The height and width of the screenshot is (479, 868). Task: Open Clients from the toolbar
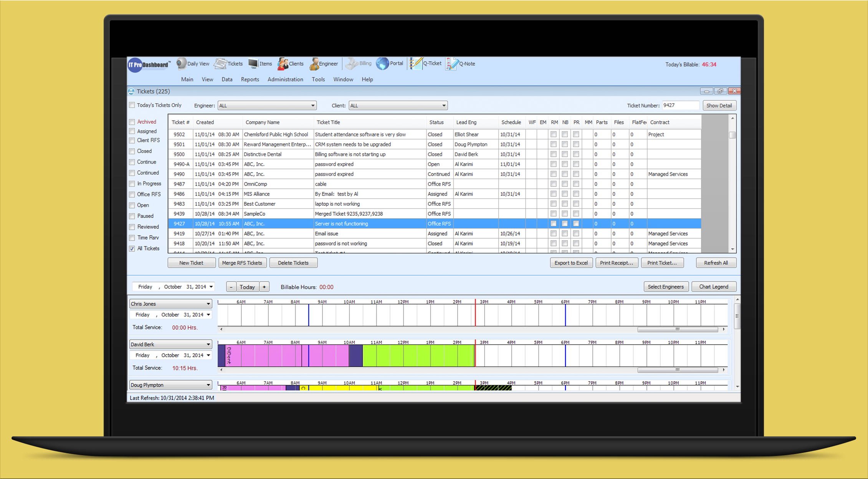(291, 64)
